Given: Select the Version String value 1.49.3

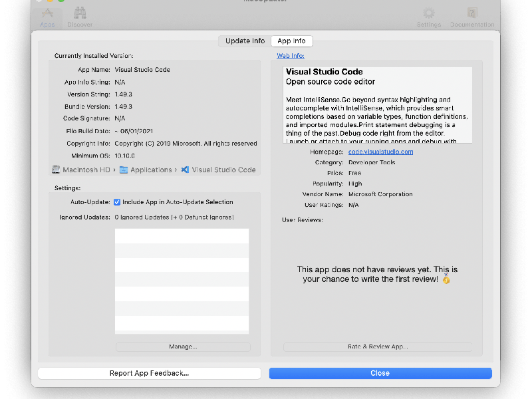Looking at the screenshot, I should coord(124,94).
